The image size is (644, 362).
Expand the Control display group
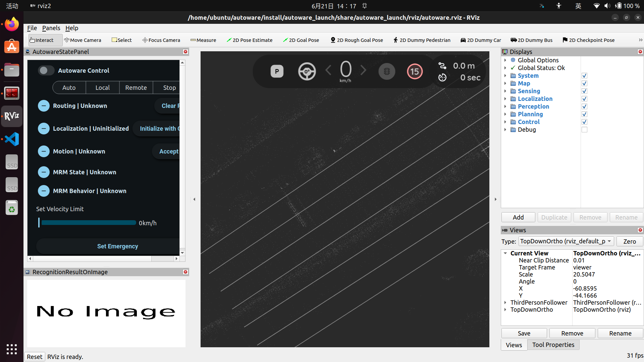coord(505,122)
